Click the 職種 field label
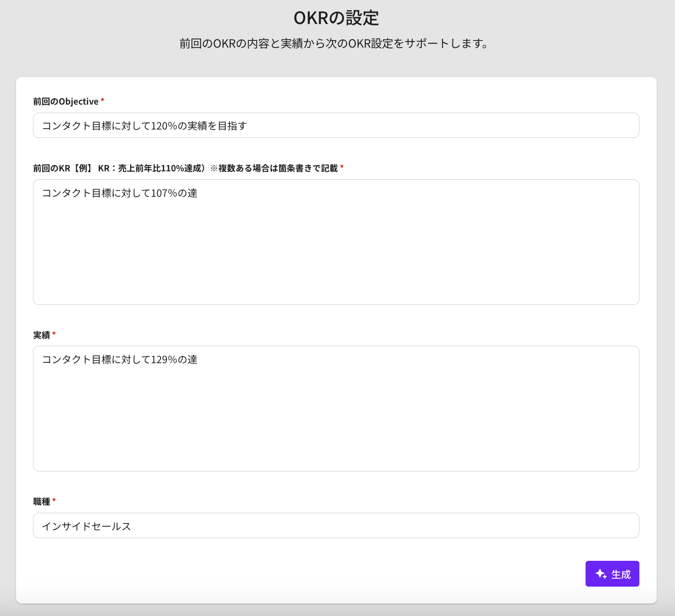675x616 pixels. click(41, 502)
